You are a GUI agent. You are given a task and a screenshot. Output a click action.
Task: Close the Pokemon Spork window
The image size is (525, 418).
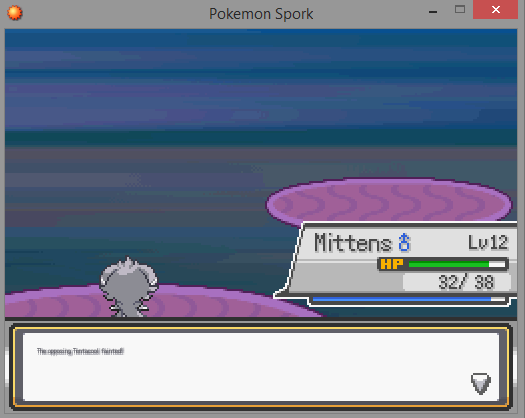(496, 9)
